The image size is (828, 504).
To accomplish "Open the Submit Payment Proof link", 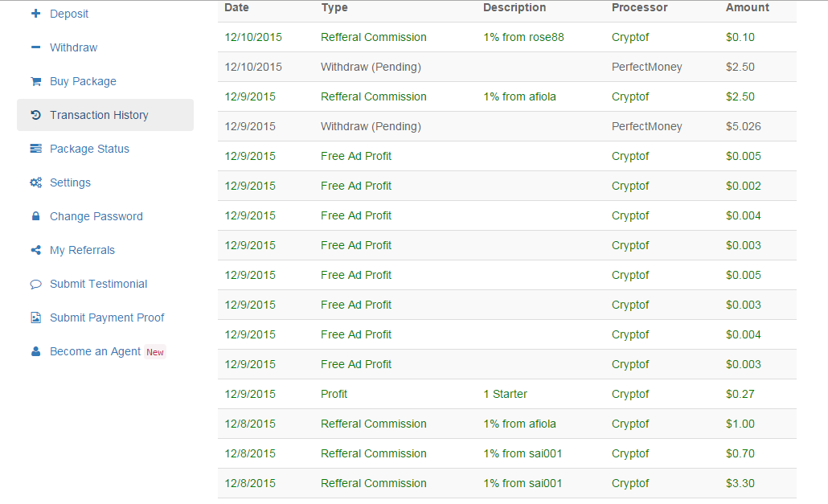I will pos(107,318).
